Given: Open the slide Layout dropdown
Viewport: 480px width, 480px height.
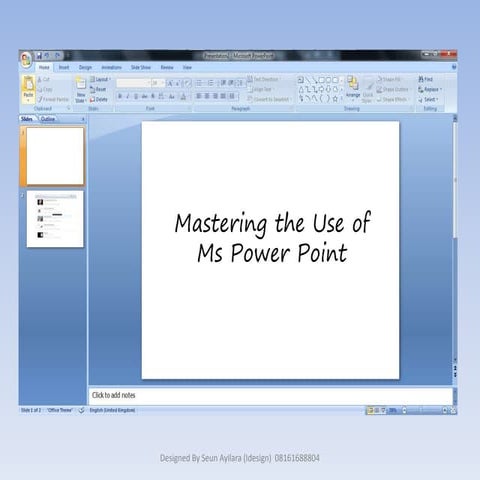Looking at the screenshot, I should coord(100,79).
